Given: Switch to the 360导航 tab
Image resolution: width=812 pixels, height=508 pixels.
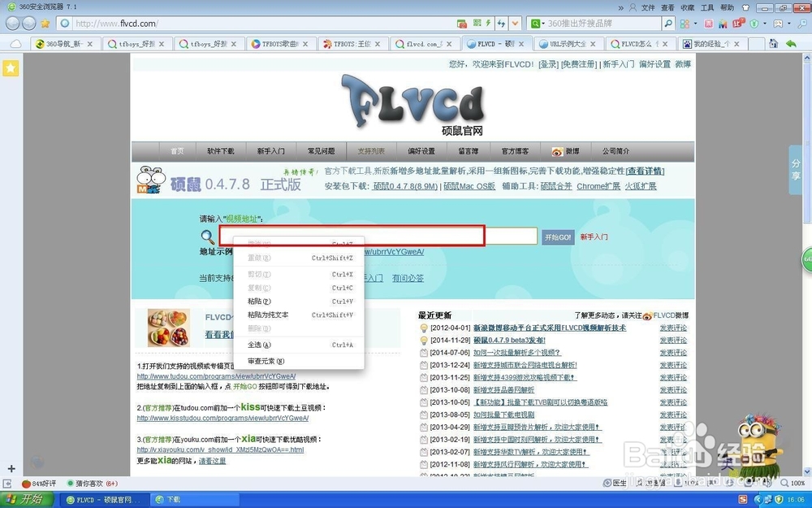Looking at the screenshot, I should tap(64, 44).
